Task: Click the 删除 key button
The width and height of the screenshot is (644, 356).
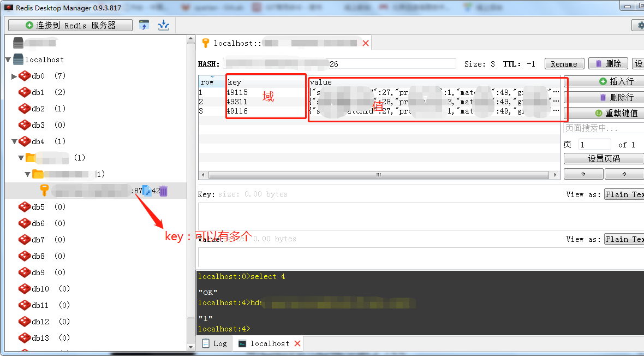Action: (x=609, y=64)
